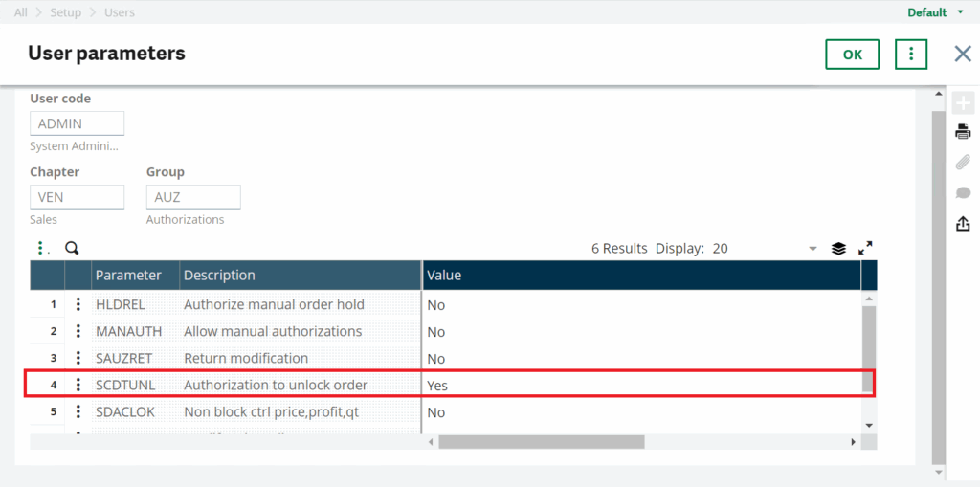Open more actions menu beside OK
The width and height of the screenshot is (980, 487).
click(x=911, y=55)
